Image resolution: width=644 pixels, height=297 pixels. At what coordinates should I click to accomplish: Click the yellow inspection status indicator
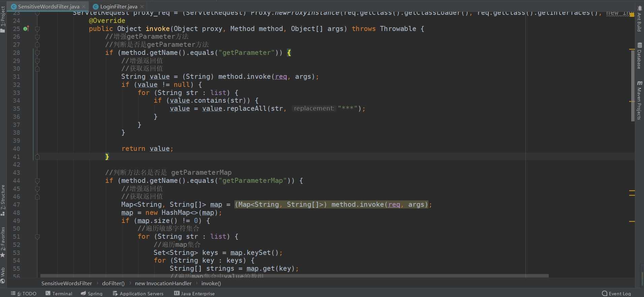(632, 14)
